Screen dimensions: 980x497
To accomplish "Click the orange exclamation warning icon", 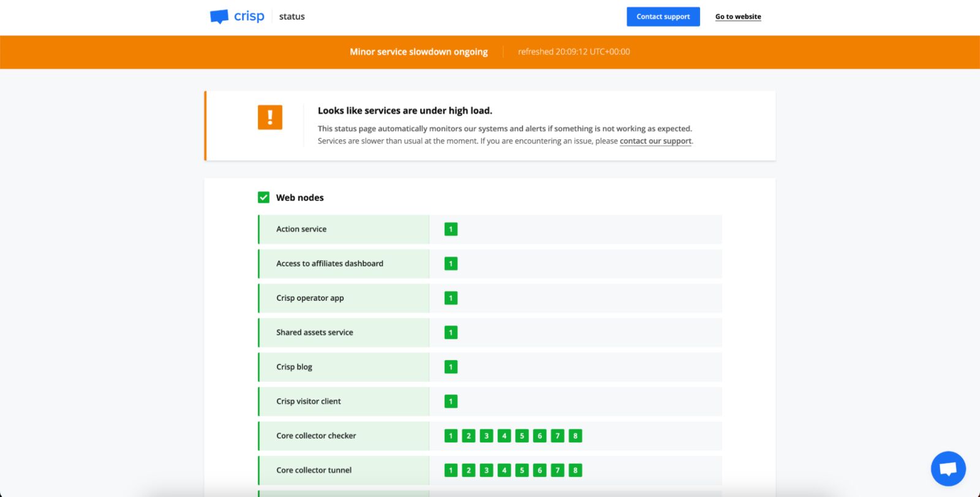I will pos(270,117).
